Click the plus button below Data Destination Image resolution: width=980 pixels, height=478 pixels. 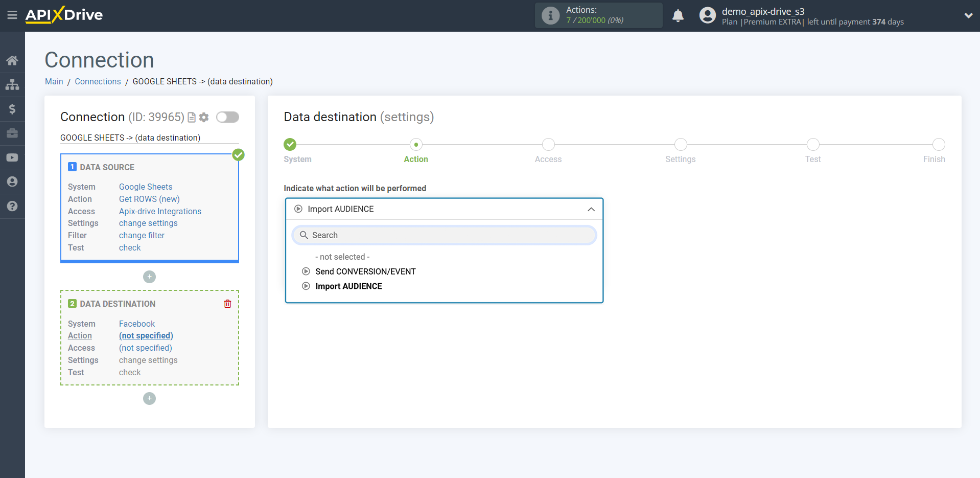(149, 398)
